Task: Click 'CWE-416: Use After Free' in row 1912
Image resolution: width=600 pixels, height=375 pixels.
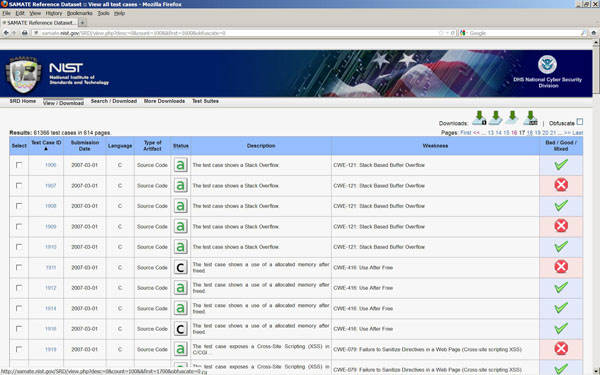Action: 363,288
